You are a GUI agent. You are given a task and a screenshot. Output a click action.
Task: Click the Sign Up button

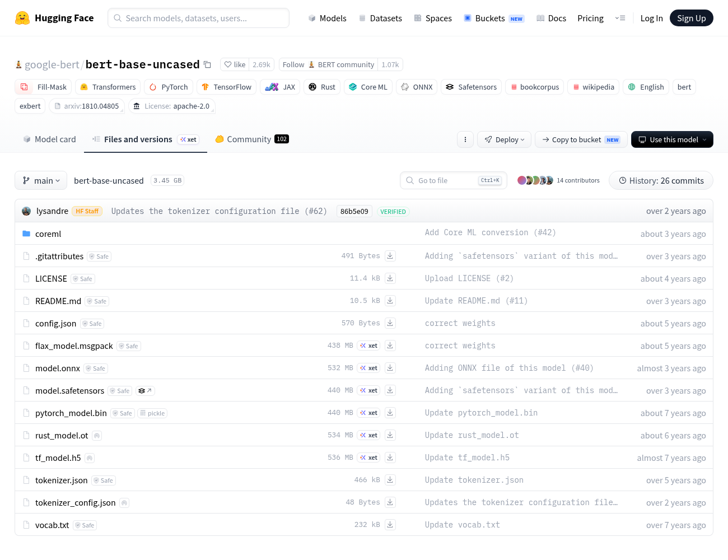tap(692, 18)
